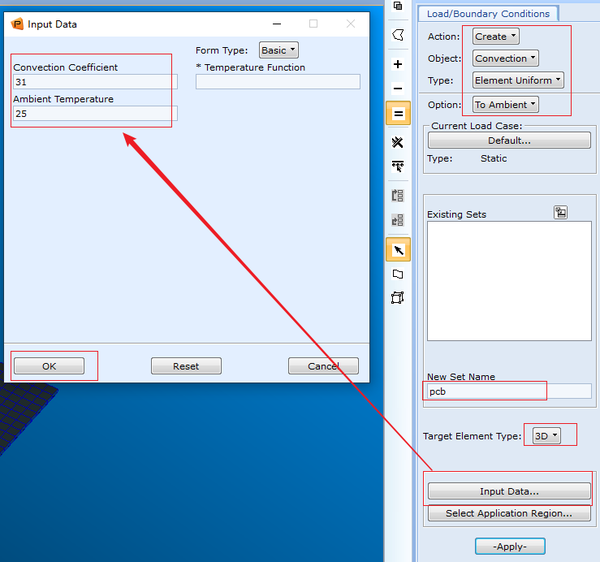600x562 pixels.
Task: Open the Action dropdown set to Create
Action: coord(496,37)
